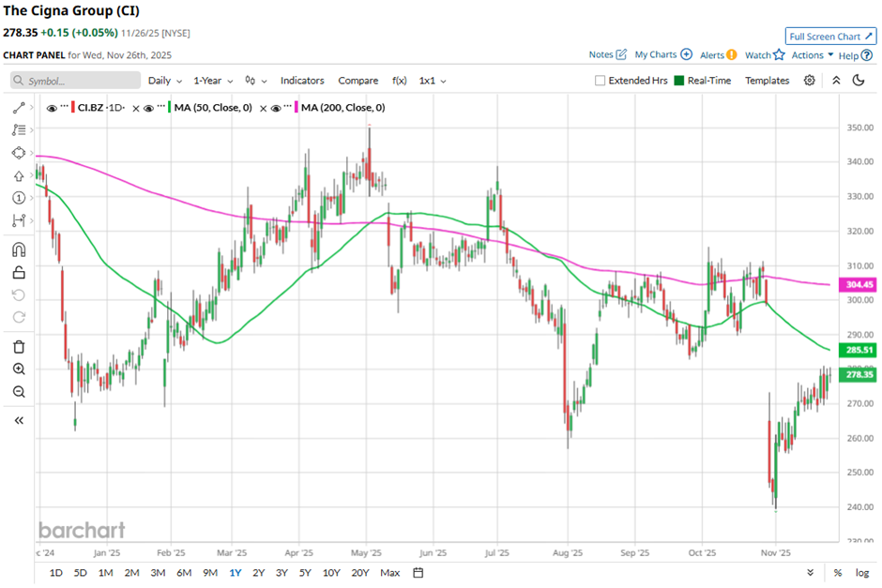Image resolution: width=882 pixels, height=588 pixels.
Task: Toggle magnet snap mode
Action: (x=19, y=249)
